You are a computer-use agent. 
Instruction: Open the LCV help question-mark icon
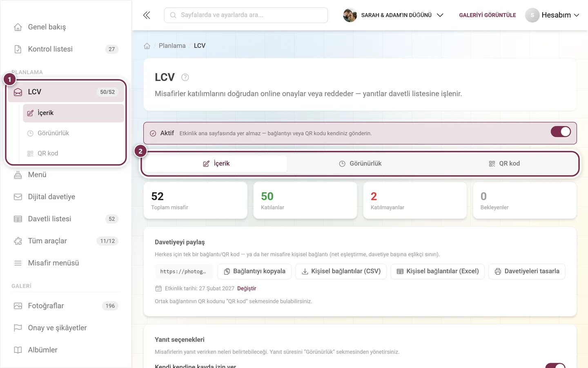[185, 77]
